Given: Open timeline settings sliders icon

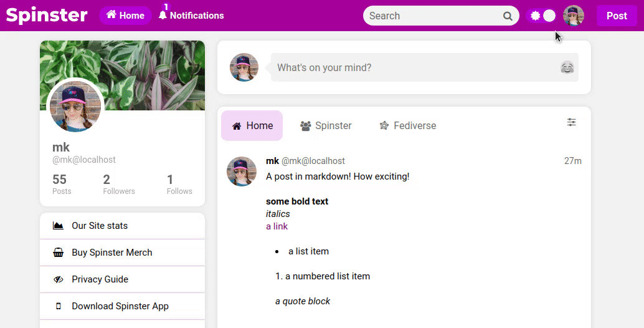Looking at the screenshot, I should (x=571, y=122).
